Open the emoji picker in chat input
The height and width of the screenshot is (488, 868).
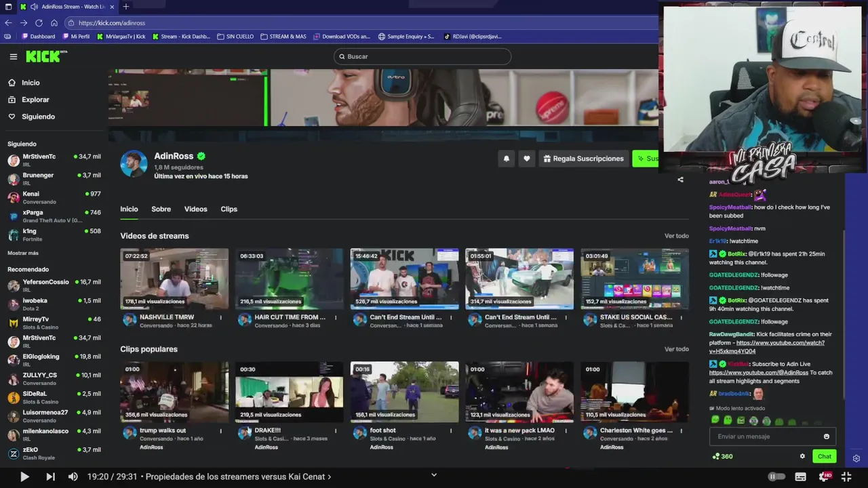pos(826,436)
